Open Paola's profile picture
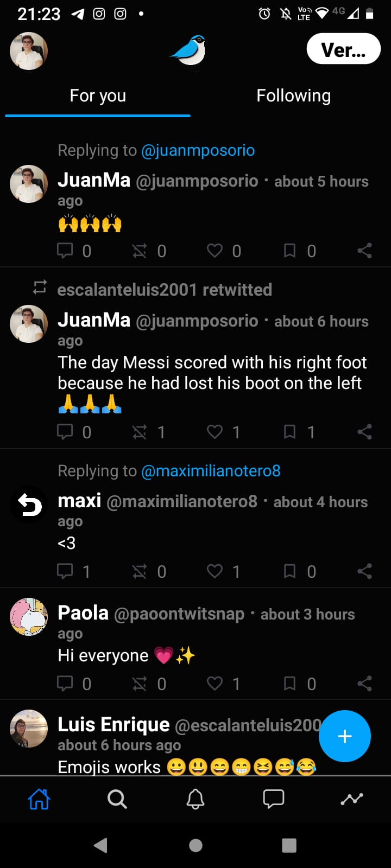 (29, 617)
